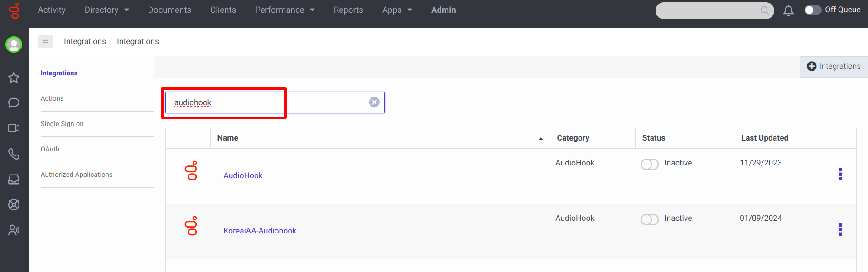Viewport: 868px width, 272px height.
Task: Expand the Apps dropdown menu
Action: pos(397,10)
